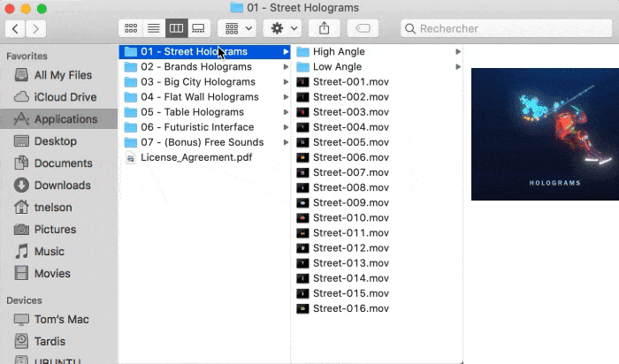
Task: Expand arrow for 04 - Flat Wall Holograms
Action: click(x=286, y=97)
